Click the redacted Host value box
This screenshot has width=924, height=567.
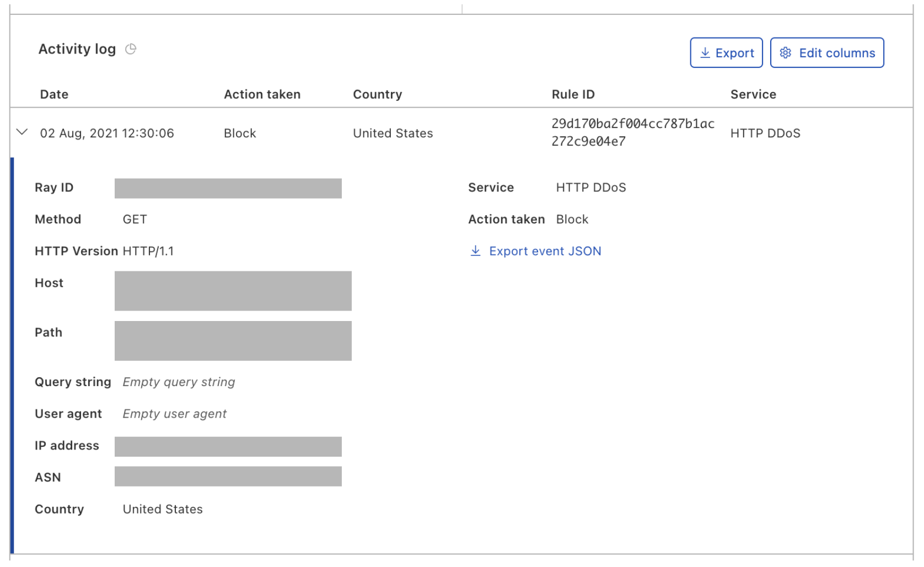[x=233, y=291]
